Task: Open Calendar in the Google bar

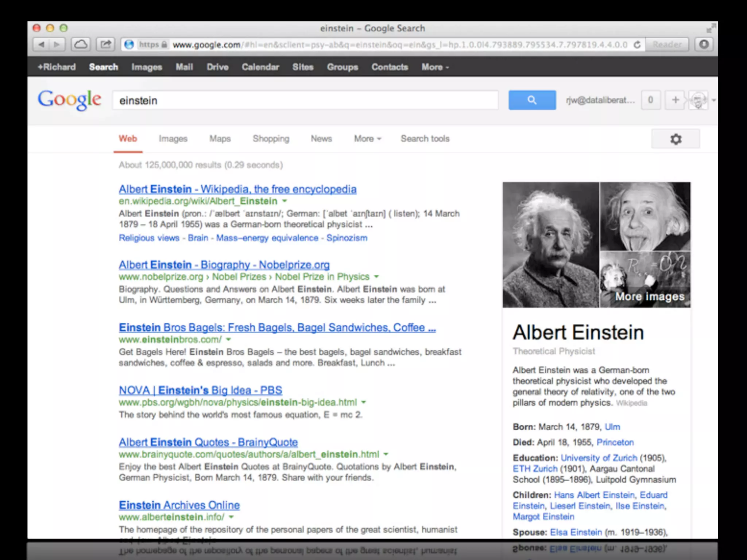Action: pos(260,67)
